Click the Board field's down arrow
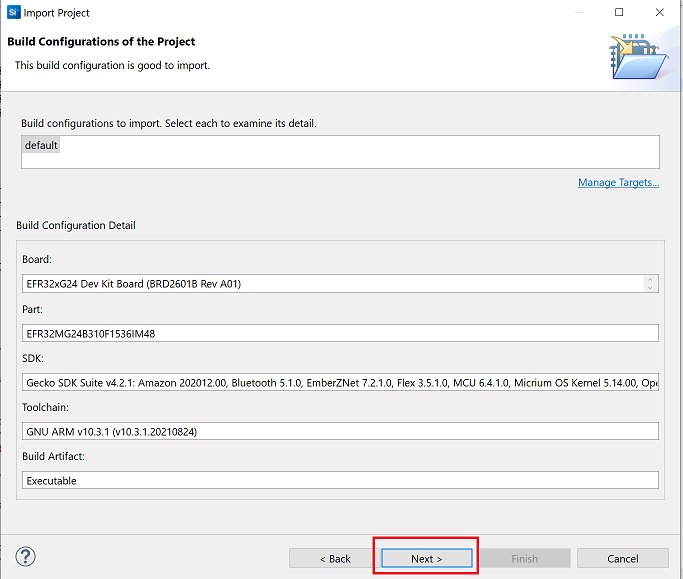The height and width of the screenshot is (579, 683). click(651, 288)
